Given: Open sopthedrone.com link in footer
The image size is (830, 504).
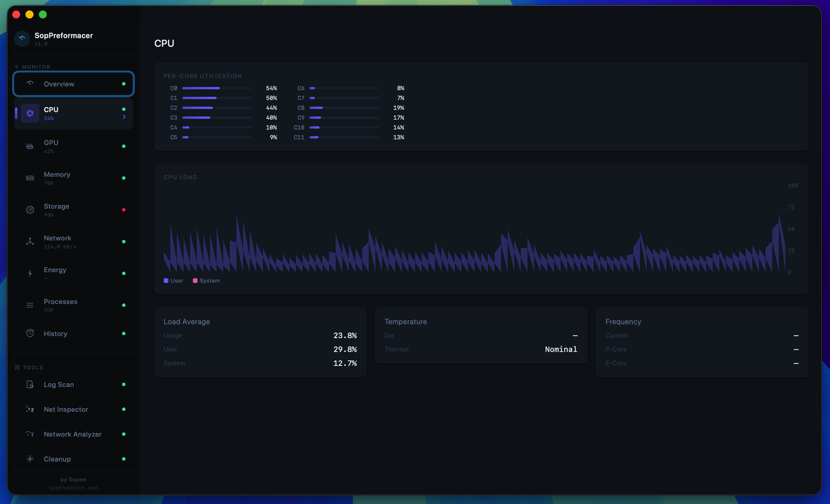Looking at the screenshot, I should point(73,488).
